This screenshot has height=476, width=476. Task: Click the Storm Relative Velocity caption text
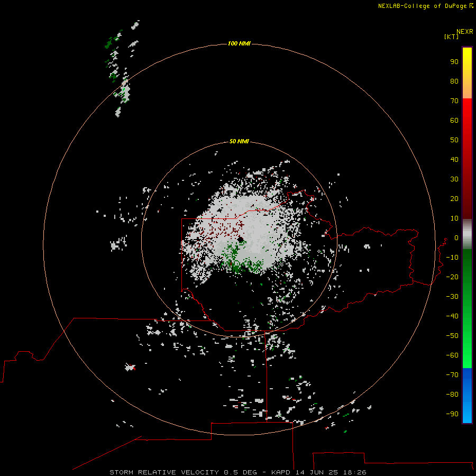[x=237, y=472]
